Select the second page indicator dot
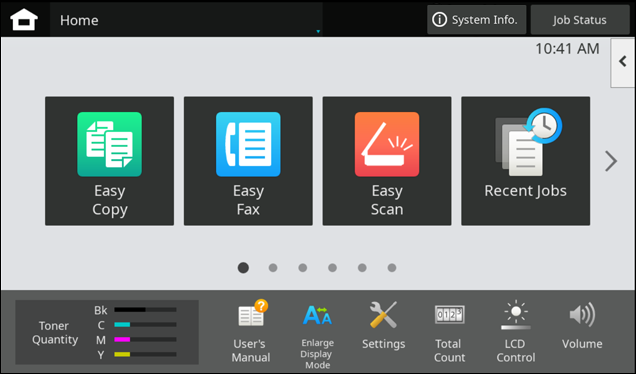This screenshot has height=374, width=636. click(273, 268)
